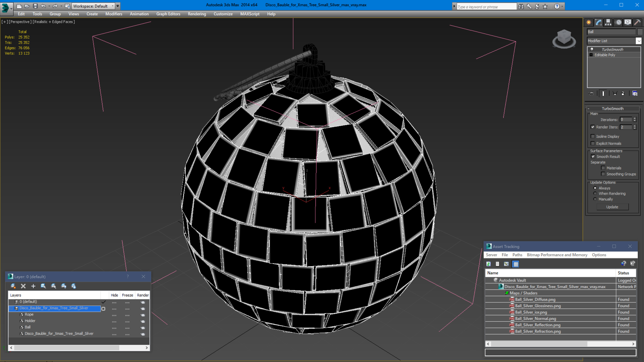This screenshot has width=644, height=362.
Task: Collapse Disco_Bauble_for_Xmas_Tree_Small_Silver layer tree
Action: click(x=11, y=308)
